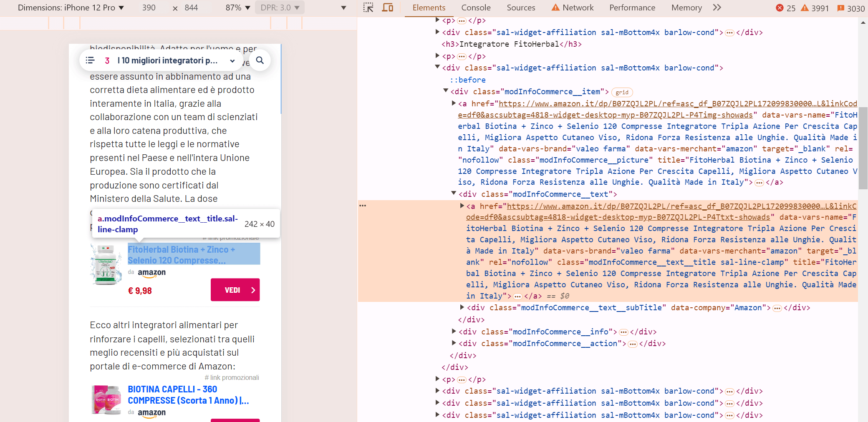Screen dimensions: 868x422
Task: Click the Elements panel vertical scrollbar thumb
Action: [x=863, y=148]
